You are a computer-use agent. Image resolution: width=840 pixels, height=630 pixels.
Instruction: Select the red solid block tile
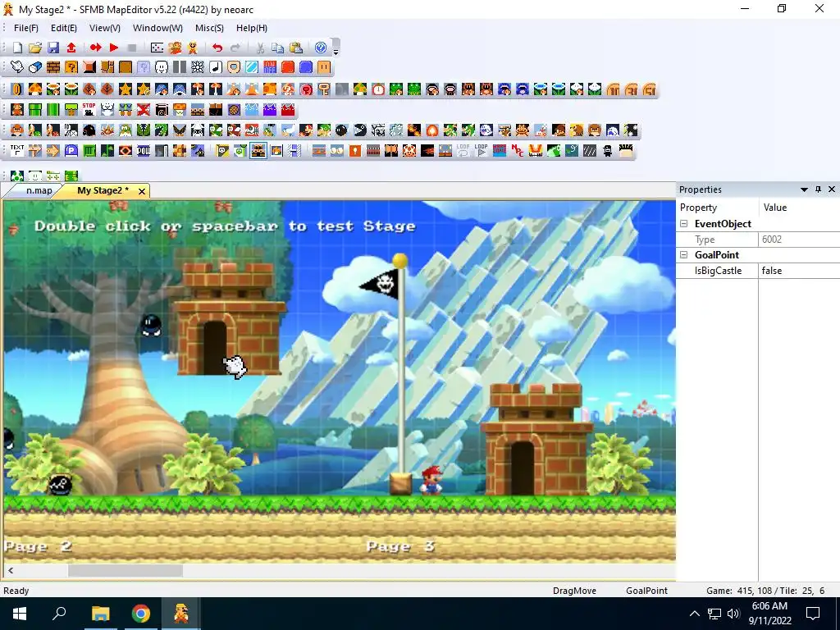tap(288, 67)
